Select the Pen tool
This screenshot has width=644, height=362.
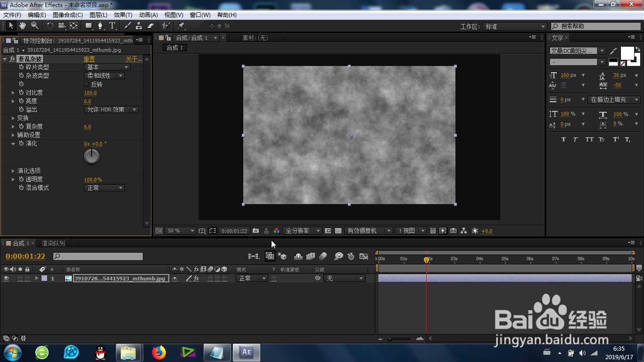(x=100, y=25)
